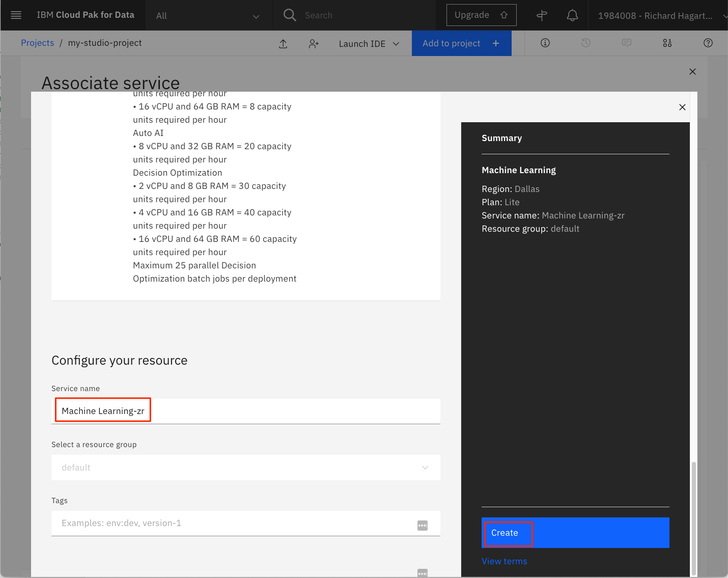Click the Configure your resource heading
728x578 pixels.
(120, 361)
